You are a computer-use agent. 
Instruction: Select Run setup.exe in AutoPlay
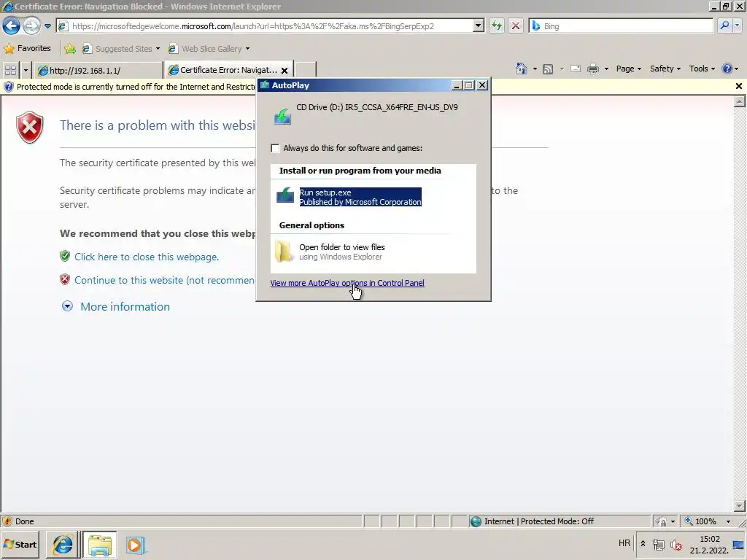[x=360, y=197]
